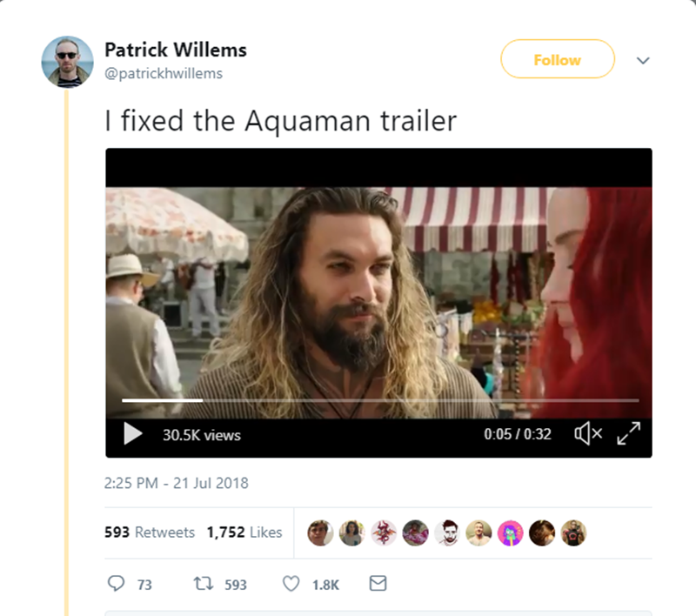View the 1,752 Likes list

coord(244,532)
